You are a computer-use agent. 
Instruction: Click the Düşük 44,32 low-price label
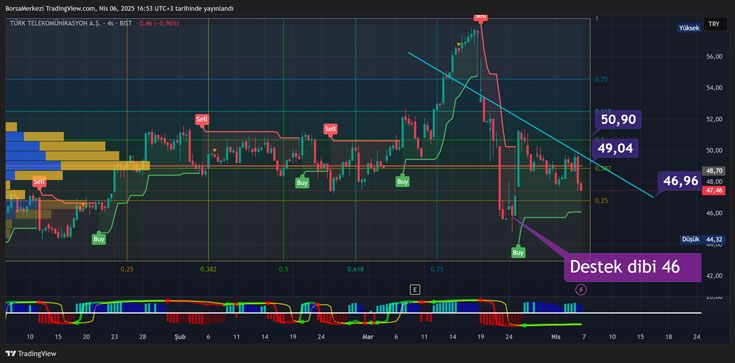pos(702,239)
